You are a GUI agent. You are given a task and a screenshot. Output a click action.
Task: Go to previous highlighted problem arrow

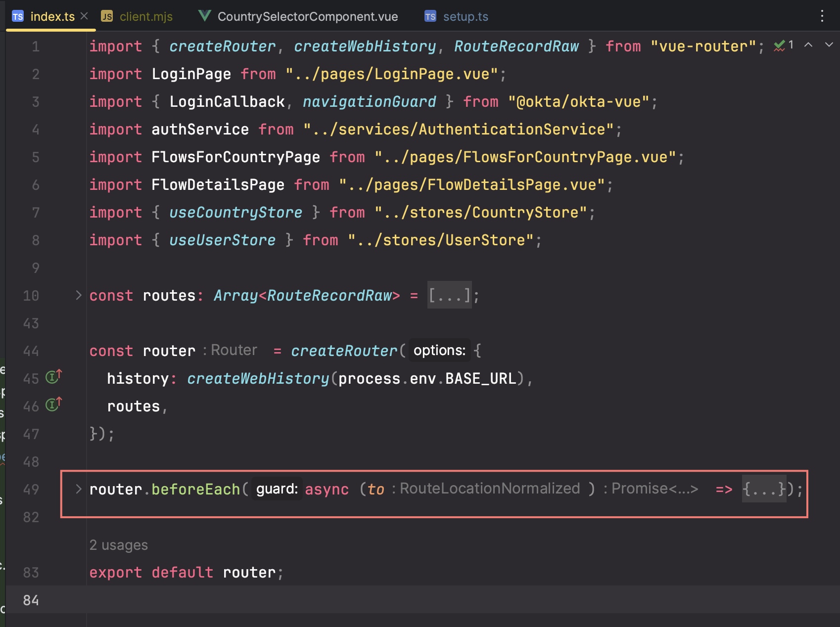point(808,45)
